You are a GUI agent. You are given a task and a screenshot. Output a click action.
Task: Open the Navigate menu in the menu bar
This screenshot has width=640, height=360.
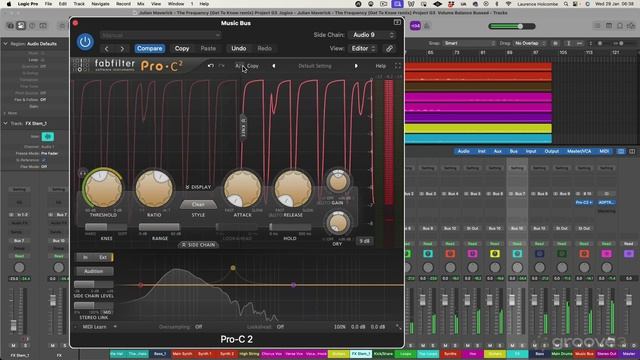[100, 4]
